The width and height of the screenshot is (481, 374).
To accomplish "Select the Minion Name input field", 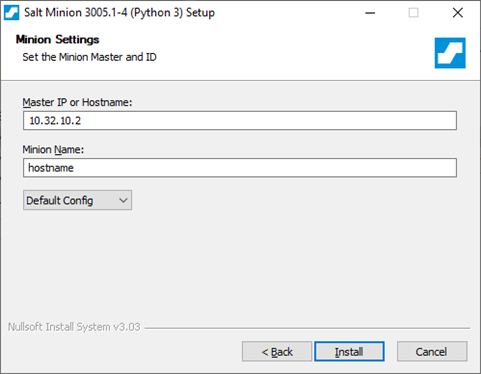I will pos(240,168).
